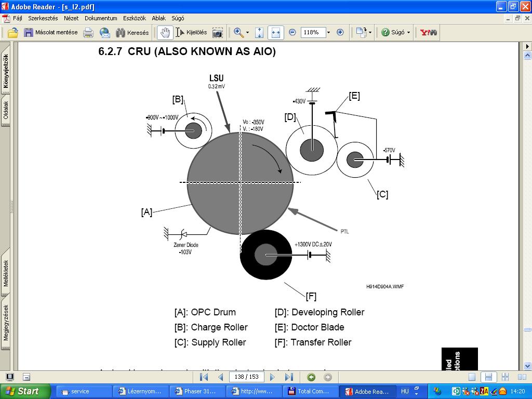Expand the right side panel arrow
Image resolution: width=532 pixels, height=399 pixels.
coord(528,46)
